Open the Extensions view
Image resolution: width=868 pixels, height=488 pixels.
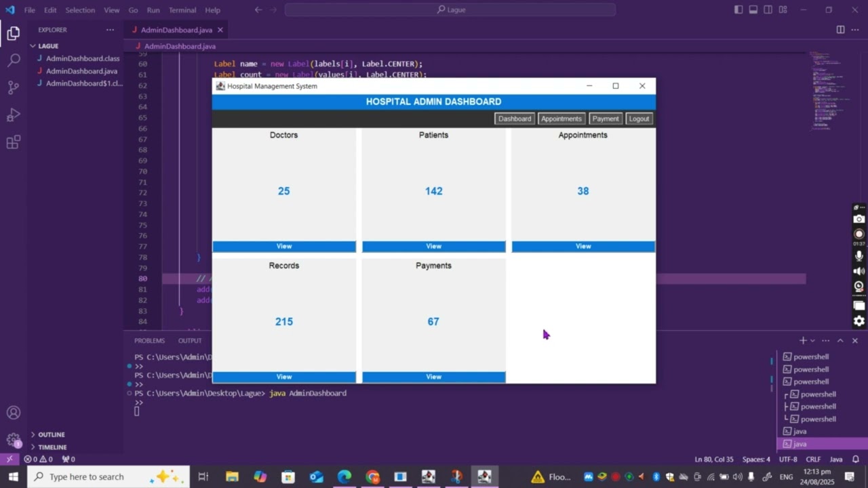click(13, 142)
